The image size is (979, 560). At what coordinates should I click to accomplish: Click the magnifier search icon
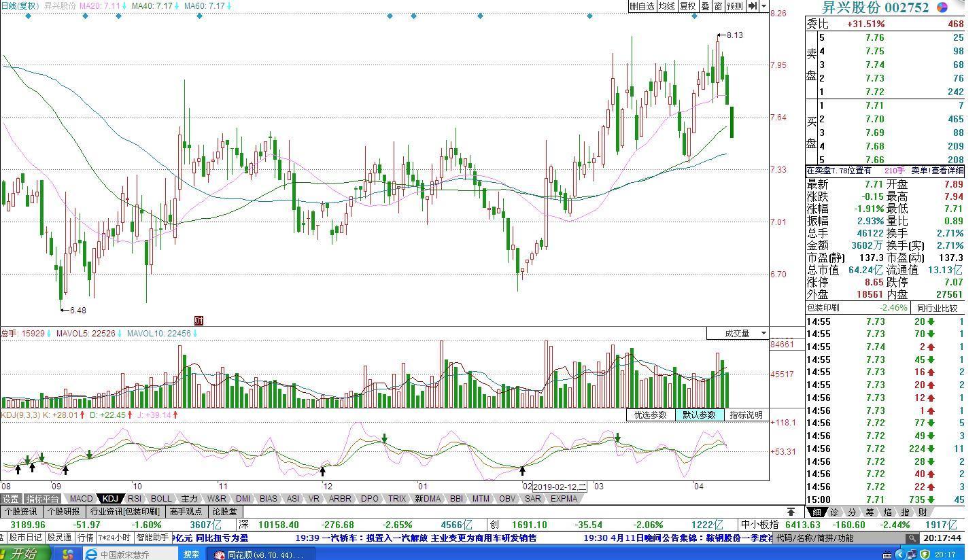tap(913, 538)
